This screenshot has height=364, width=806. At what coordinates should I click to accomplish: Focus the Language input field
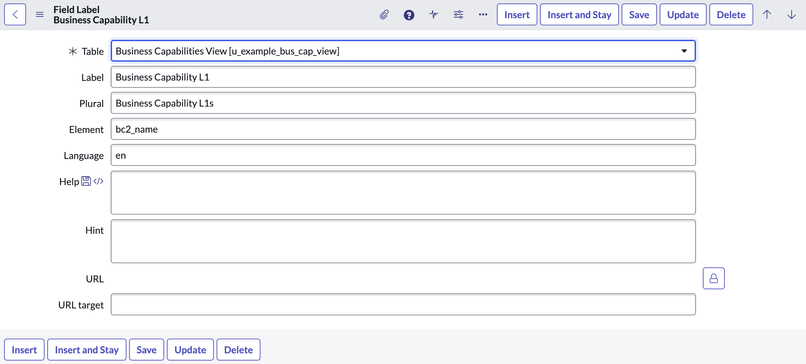point(403,155)
